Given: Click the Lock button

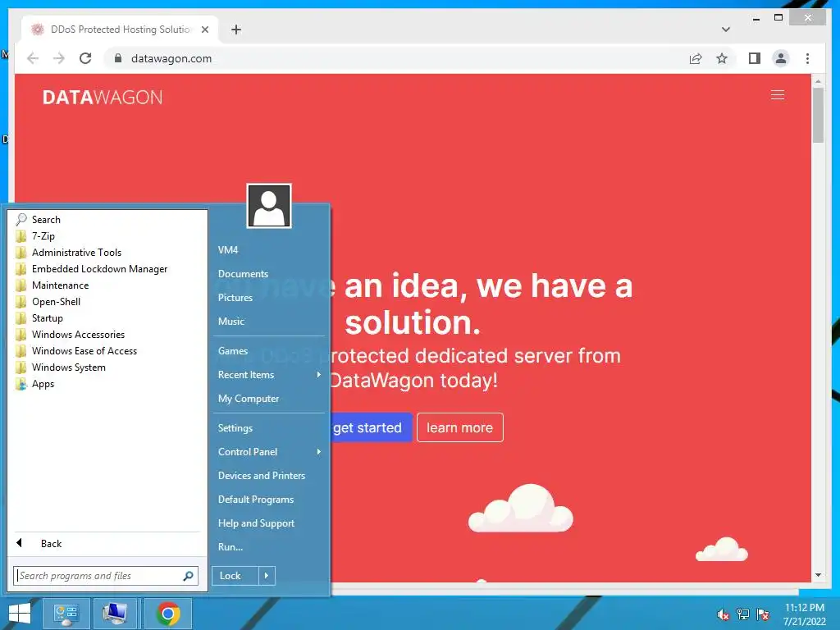Looking at the screenshot, I should [x=235, y=576].
